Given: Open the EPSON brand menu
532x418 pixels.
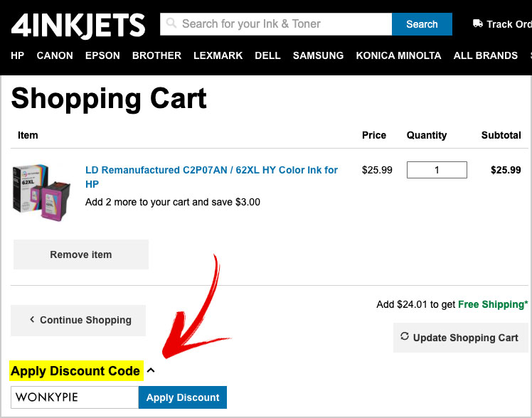Looking at the screenshot, I should pos(102,55).
